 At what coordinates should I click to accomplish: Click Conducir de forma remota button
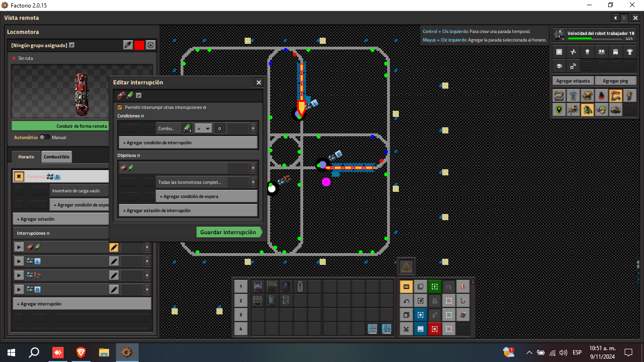tap(60, 126)
